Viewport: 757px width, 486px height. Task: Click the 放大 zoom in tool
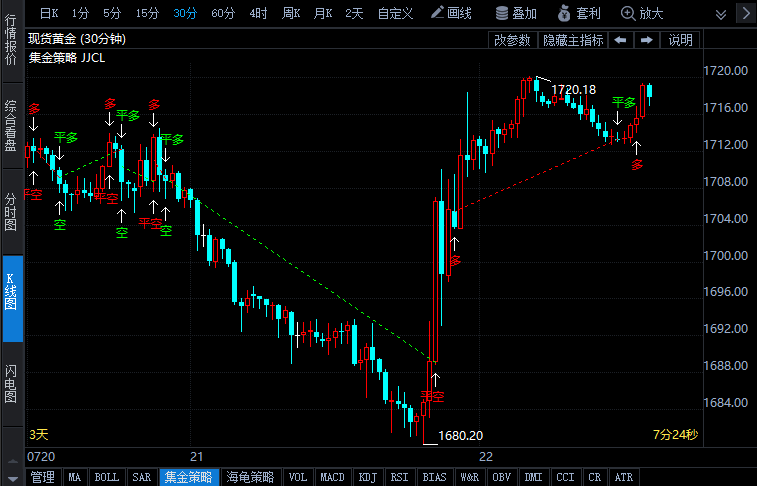click(642, 13)
